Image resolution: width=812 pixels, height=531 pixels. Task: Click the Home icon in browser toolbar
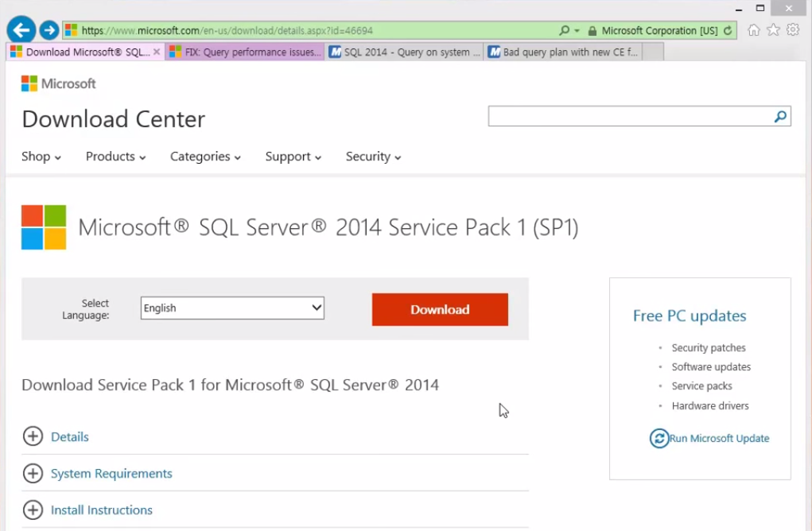(x=753, y=30)
